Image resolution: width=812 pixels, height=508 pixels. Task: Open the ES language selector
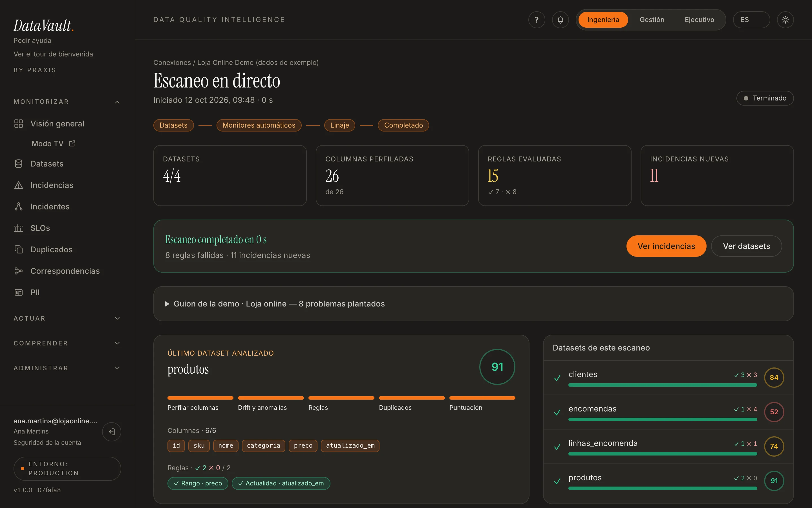pos(751,20)
